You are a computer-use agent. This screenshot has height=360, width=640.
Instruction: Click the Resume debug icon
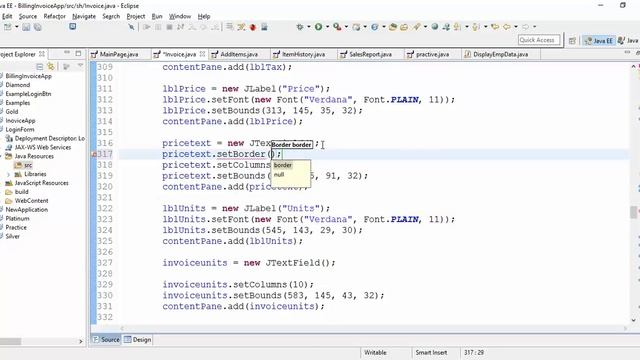147,27
